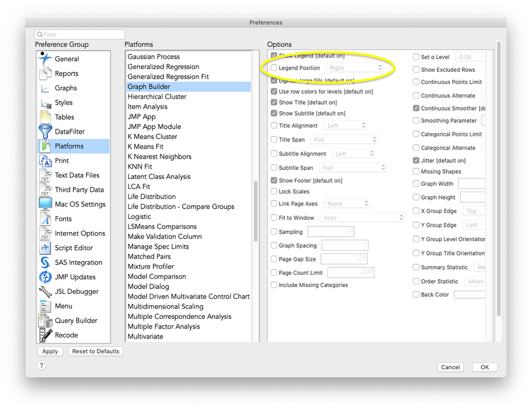532x411 pixels.
Task: Click the Page Count Limit field
Action: tap(351, 272)
